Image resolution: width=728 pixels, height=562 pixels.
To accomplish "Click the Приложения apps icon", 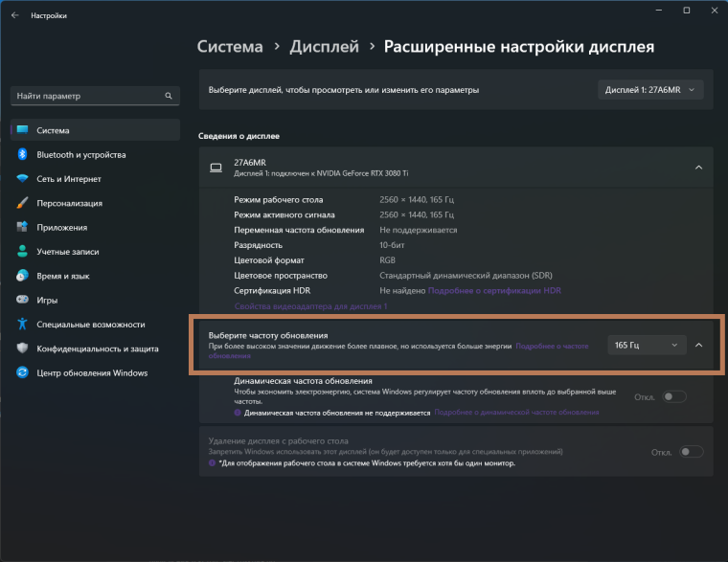I will coord(22,227).
